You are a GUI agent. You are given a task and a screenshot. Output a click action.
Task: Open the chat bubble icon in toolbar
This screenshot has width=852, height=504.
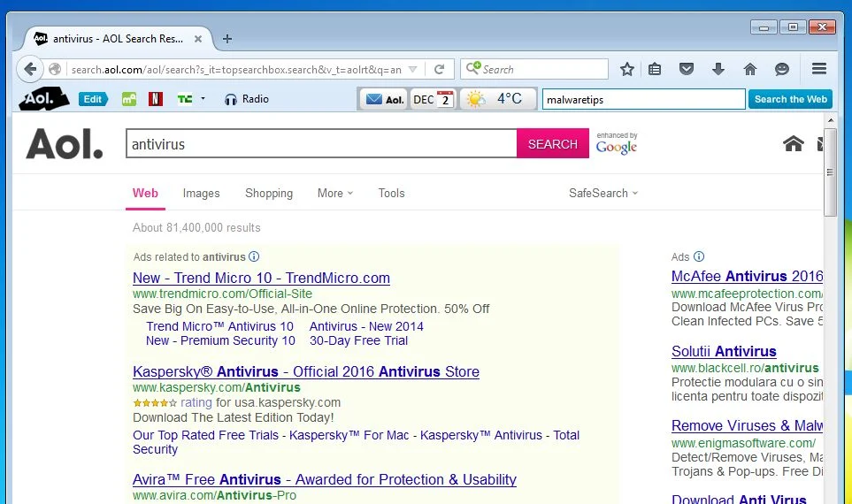tap(782, 69)
